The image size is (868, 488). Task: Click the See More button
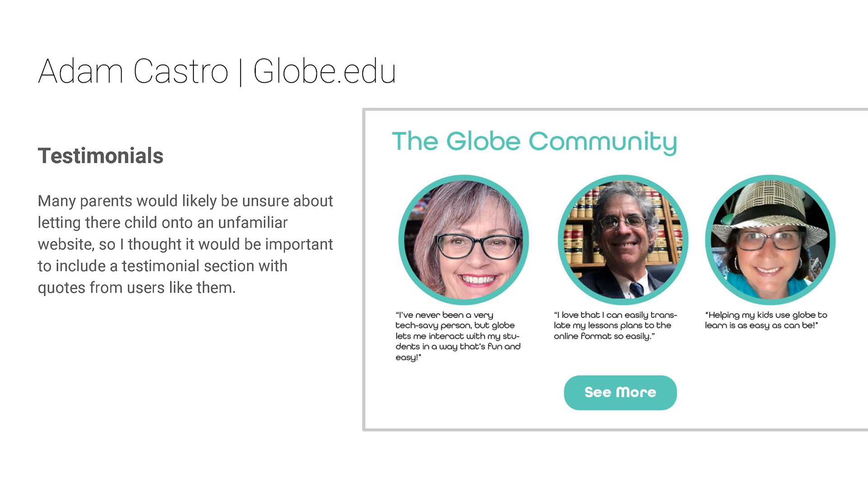(620, 393)
